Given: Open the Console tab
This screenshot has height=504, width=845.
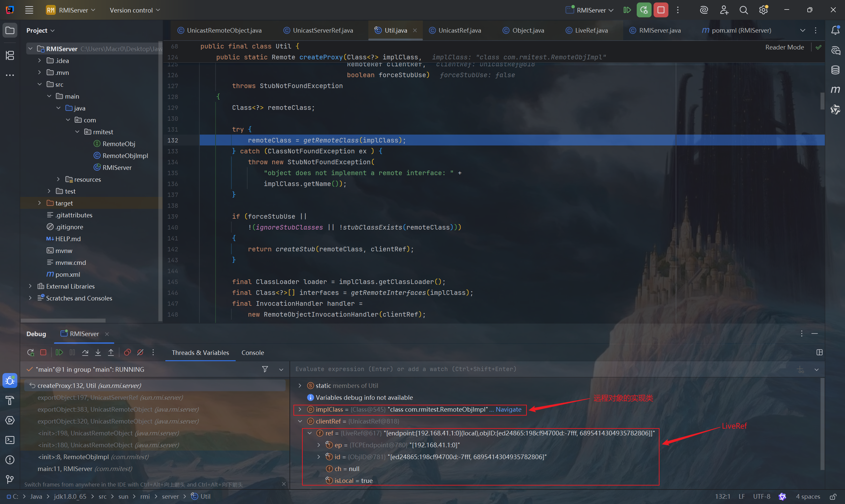Looking at the screenshot, I should tap(253, 353).
